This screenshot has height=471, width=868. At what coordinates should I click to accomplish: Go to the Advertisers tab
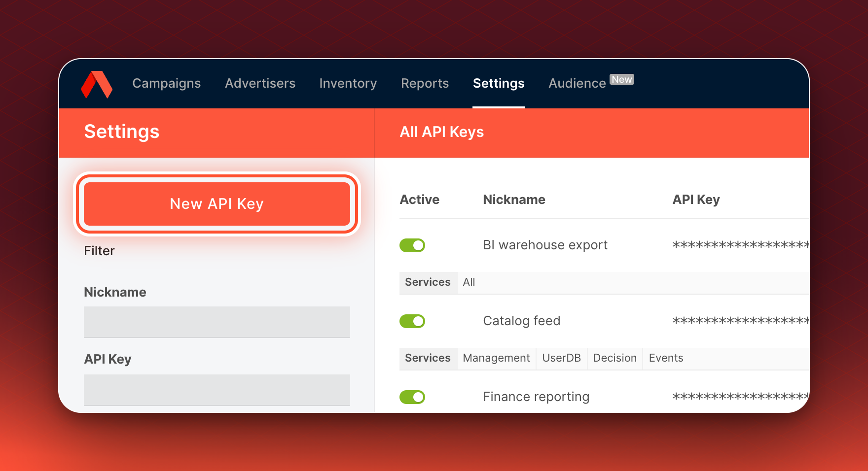point(260,83)
